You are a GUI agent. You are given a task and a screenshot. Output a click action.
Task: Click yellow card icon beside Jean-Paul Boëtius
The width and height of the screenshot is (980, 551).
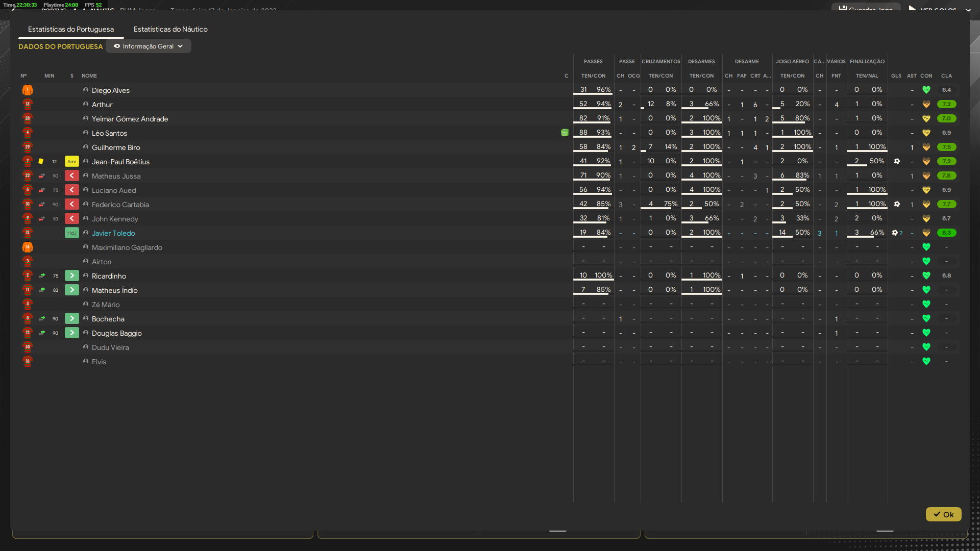[41, 161]
